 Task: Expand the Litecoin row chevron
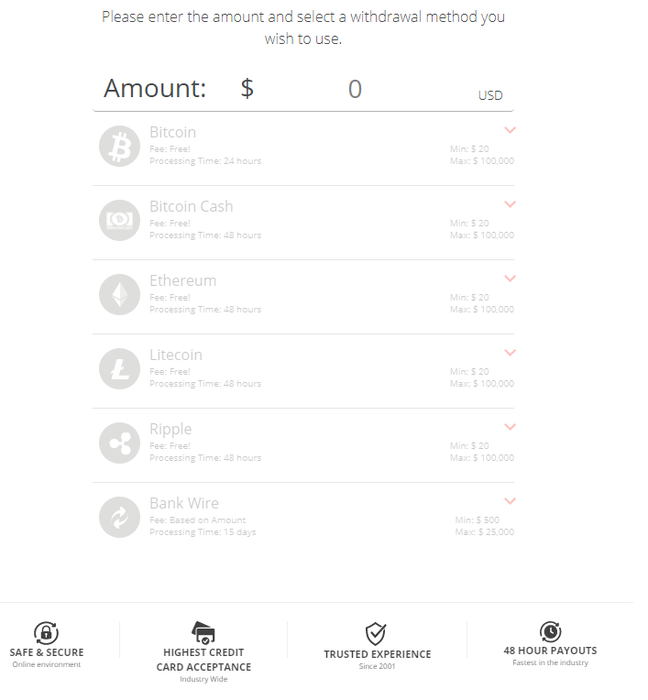(x=510, y=352)
